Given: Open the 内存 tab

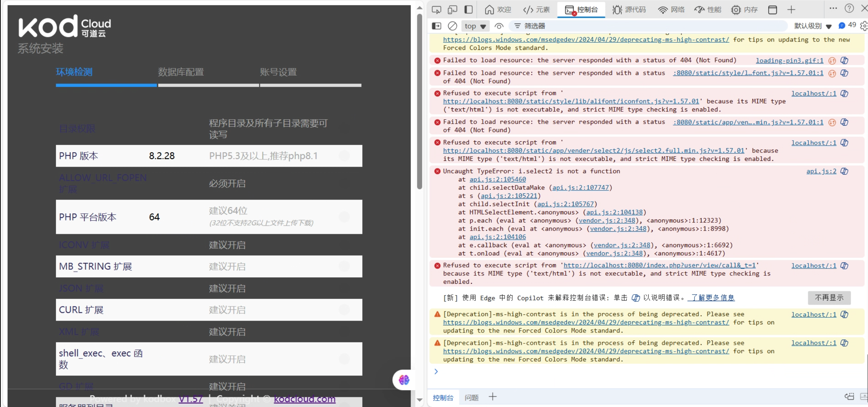Looking at the screenshot, I should tap(744, 10).
